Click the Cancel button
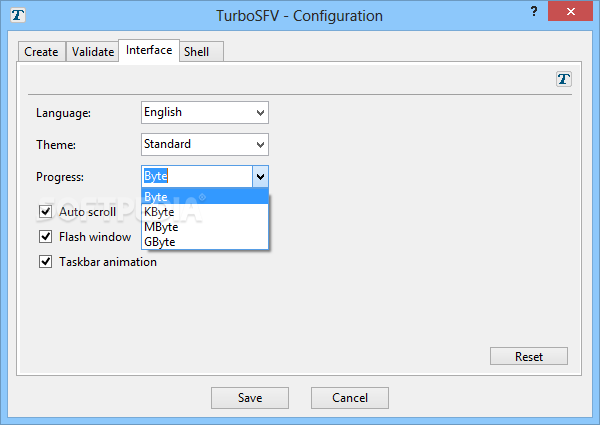This screenshot has width=600, height=425. pyautogui.click(x=350, y=398)
